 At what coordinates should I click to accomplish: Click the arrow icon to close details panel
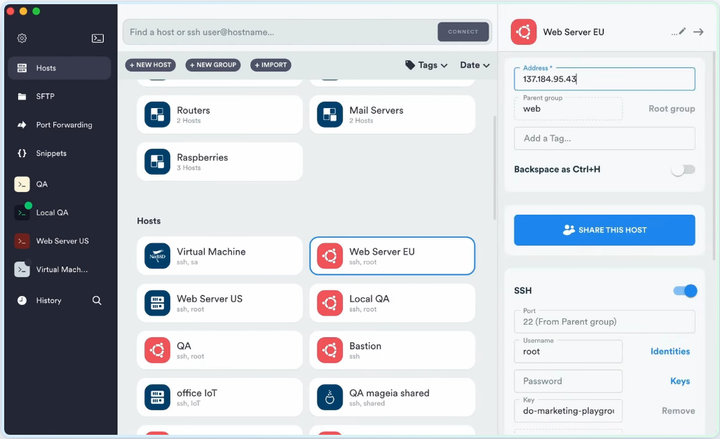pyautogui.click(x=698, y=32)
